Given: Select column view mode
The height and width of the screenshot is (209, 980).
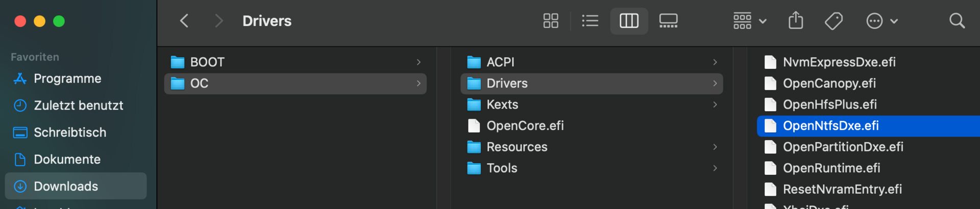Looking at the screenshot, I should pyautogui.click(x=629, y=21).
